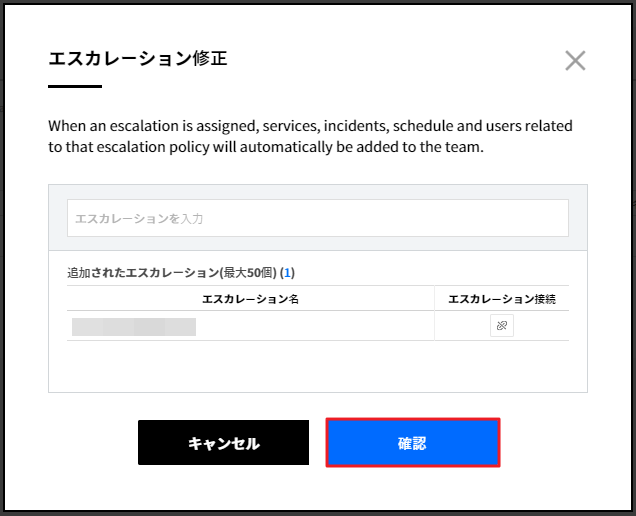
Task: Close the エスカレーション修正 dialog with the X
Action: click(x=575, y=60)
